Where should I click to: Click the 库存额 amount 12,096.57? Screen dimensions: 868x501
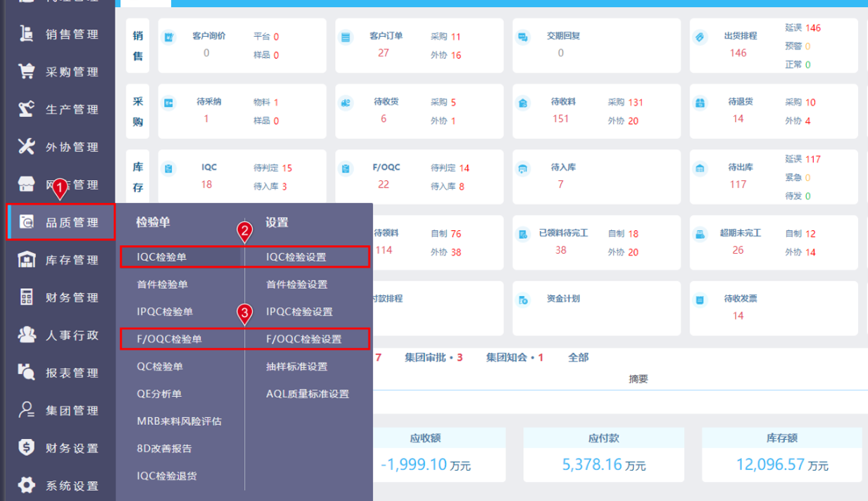771,464
